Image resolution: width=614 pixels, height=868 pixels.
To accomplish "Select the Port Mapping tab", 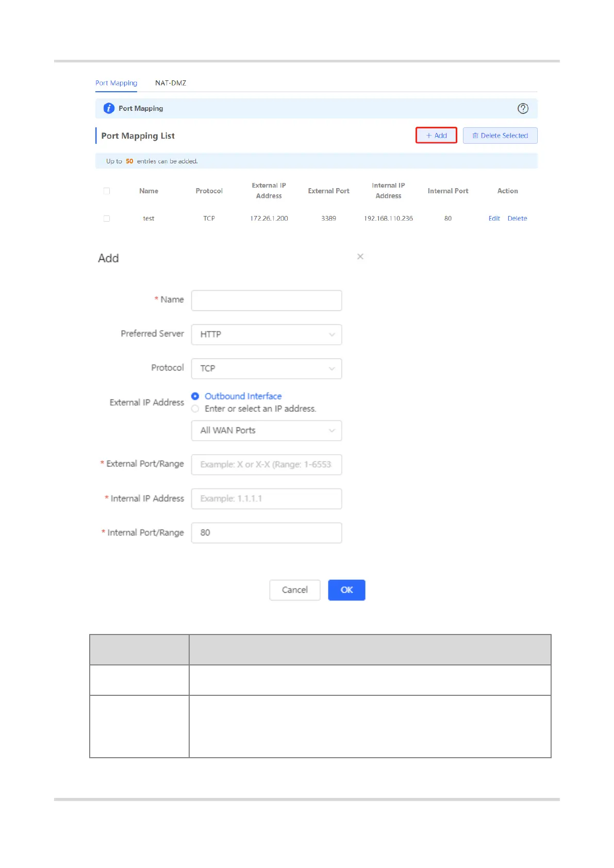I will tap(117, 83).
